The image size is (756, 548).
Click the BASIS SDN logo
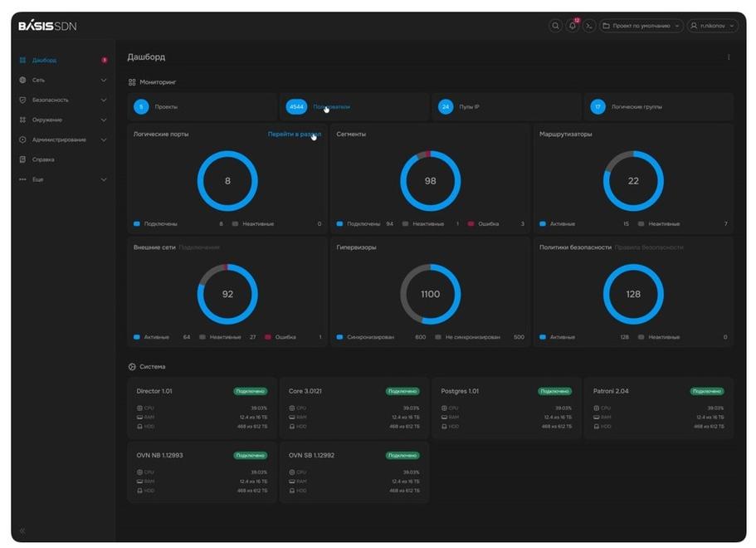point(47,26)
